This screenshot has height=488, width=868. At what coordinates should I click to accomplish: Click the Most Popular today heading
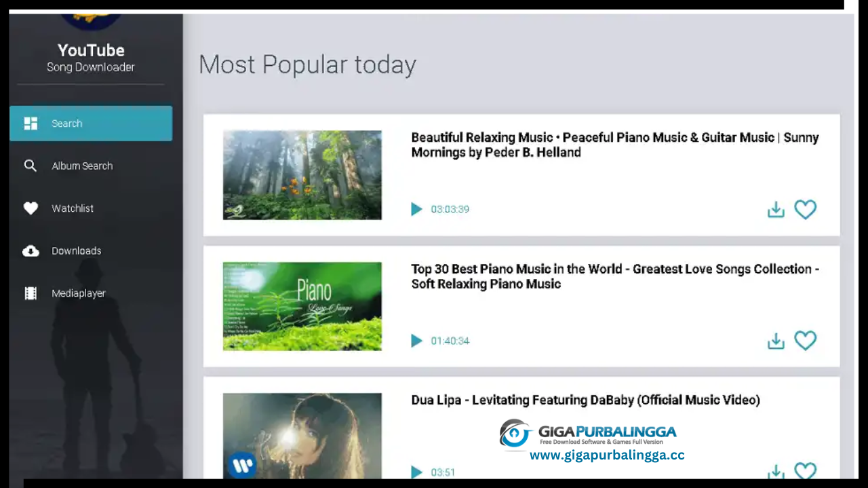click(307, 65)
